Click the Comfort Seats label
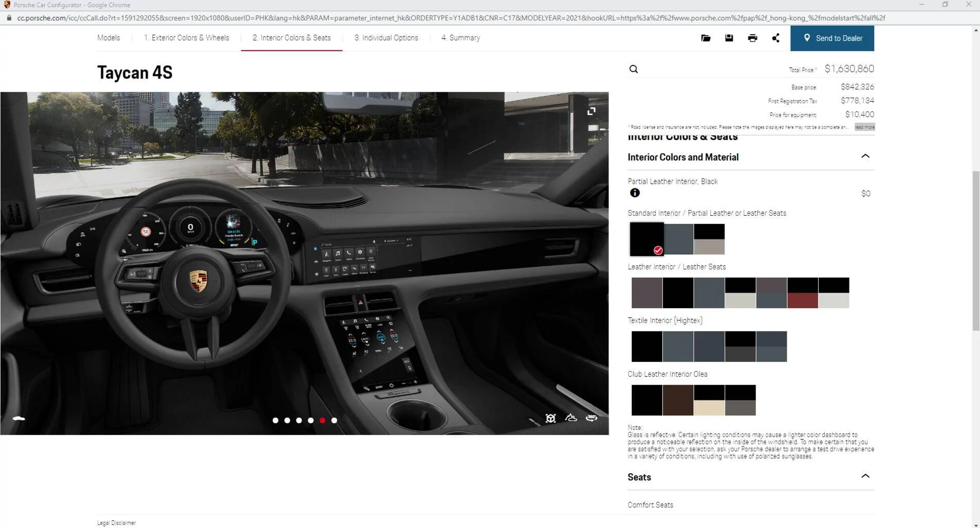 [x=650, y=505]
